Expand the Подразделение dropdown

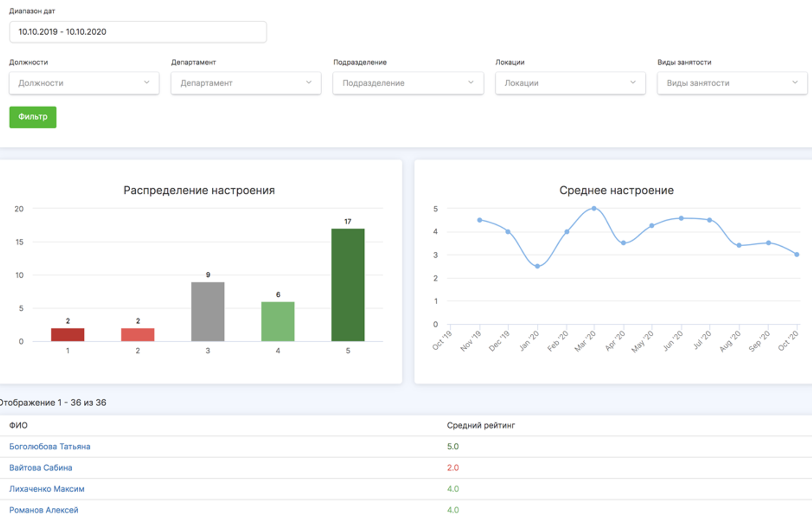(x=408, y=83)
